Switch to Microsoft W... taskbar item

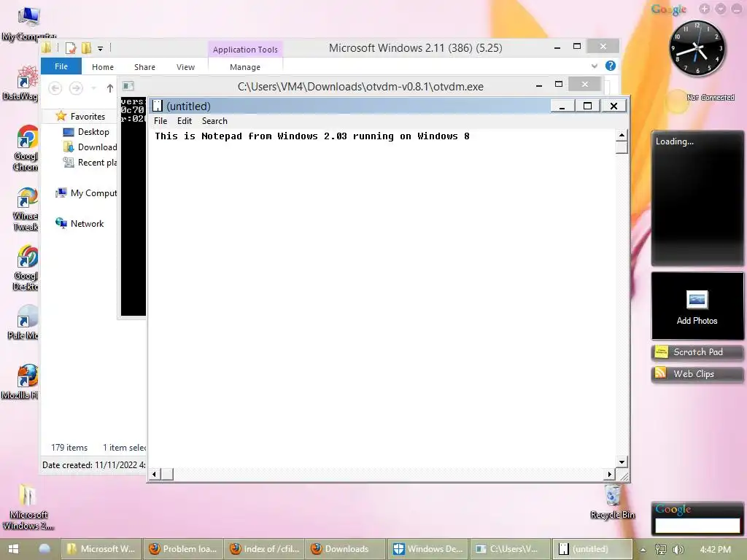click(x=101, y=549)
